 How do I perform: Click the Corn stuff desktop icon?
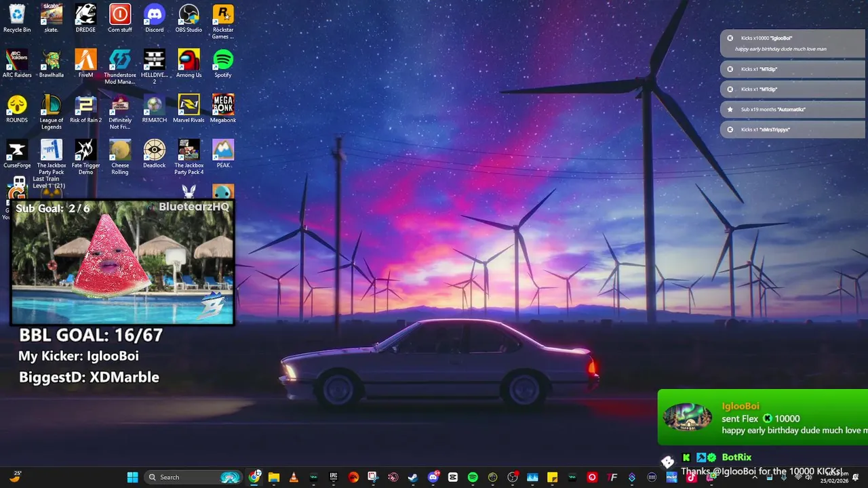point(120,18)
